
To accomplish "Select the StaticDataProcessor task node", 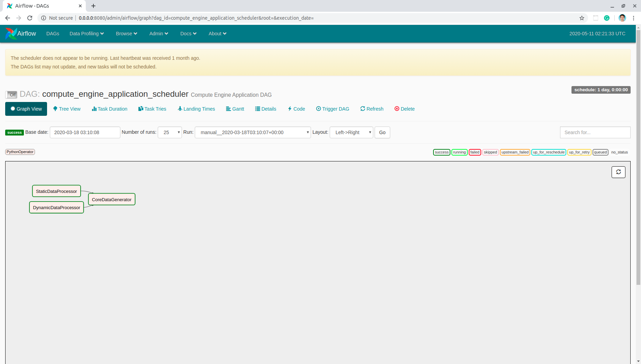I will (x=56, y=191).
